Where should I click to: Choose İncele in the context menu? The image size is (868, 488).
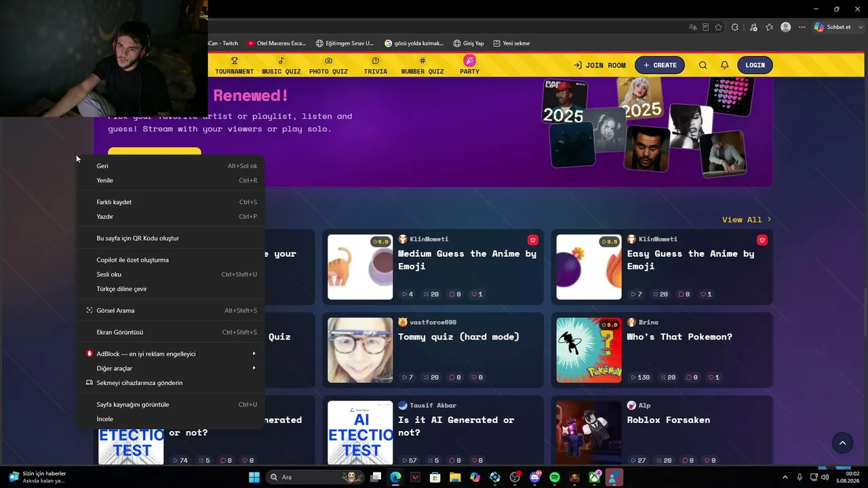[x=172, y=419]
